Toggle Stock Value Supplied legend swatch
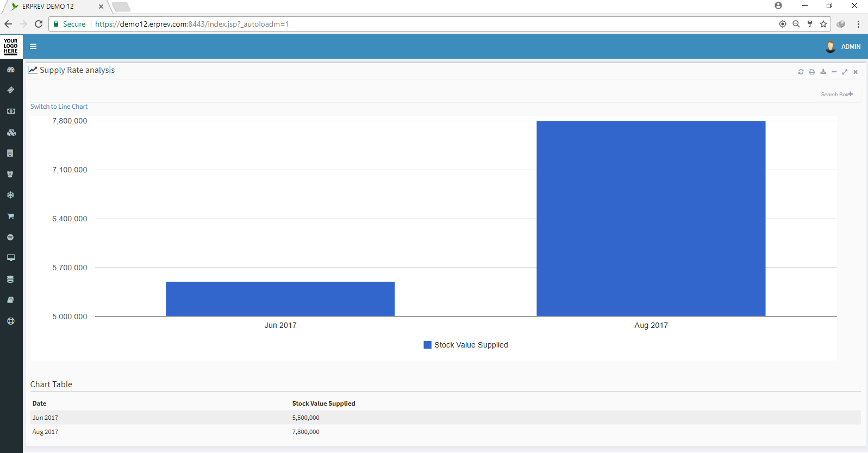 coord(427,345)
